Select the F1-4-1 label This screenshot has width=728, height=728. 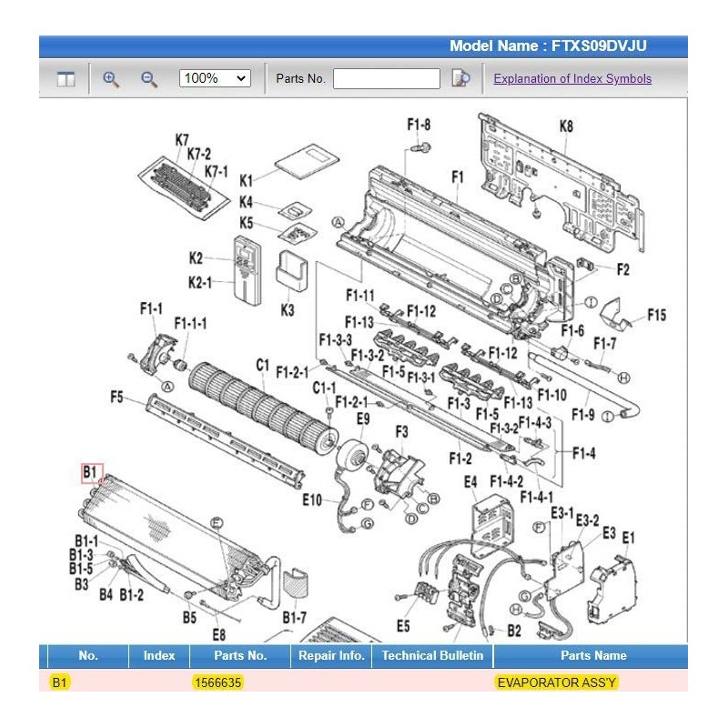[x=536, y=497]
